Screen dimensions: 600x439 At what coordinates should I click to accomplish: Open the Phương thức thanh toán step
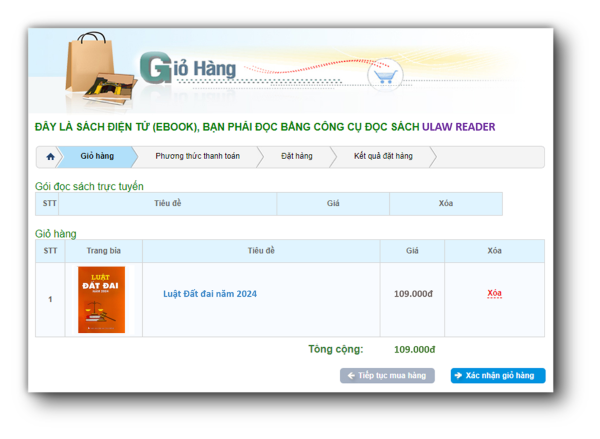(197, 156)
